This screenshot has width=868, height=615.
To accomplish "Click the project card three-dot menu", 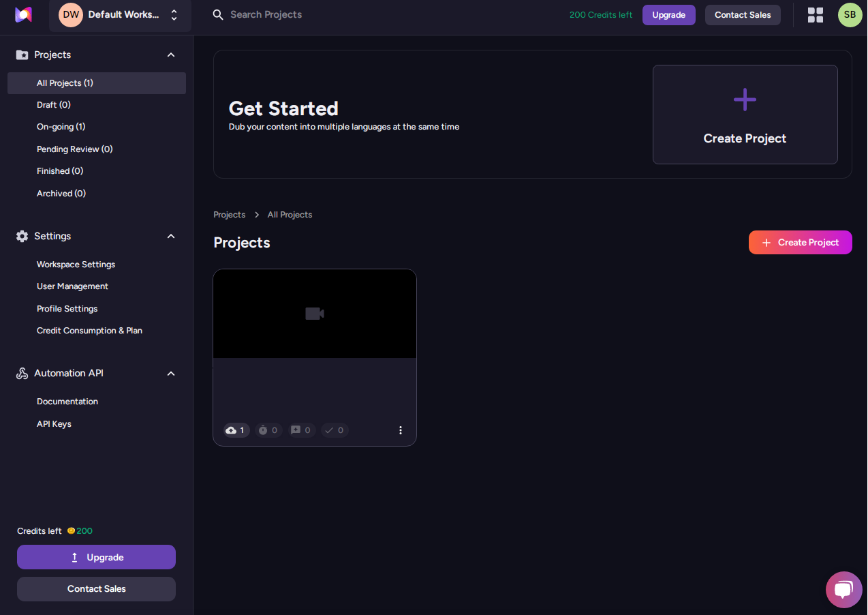I will click(401, 430).
